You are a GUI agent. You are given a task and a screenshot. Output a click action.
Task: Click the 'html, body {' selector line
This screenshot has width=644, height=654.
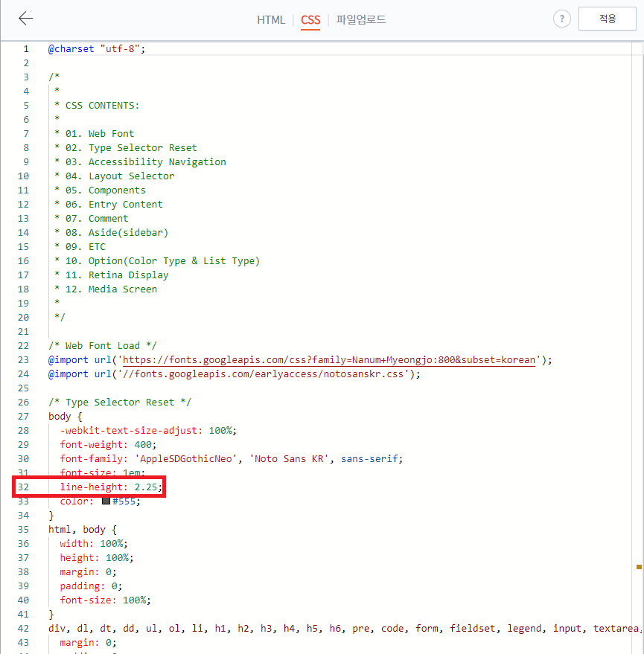[x=83, y=530]
